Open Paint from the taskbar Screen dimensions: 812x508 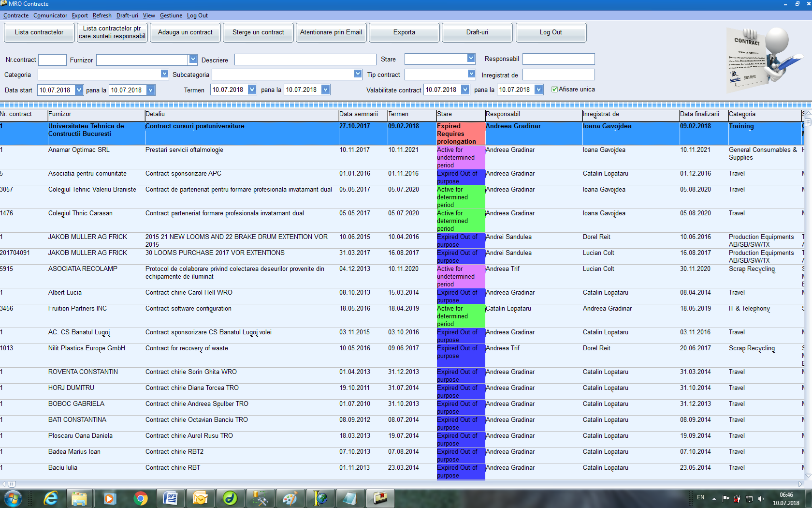[x=290, y=498]
